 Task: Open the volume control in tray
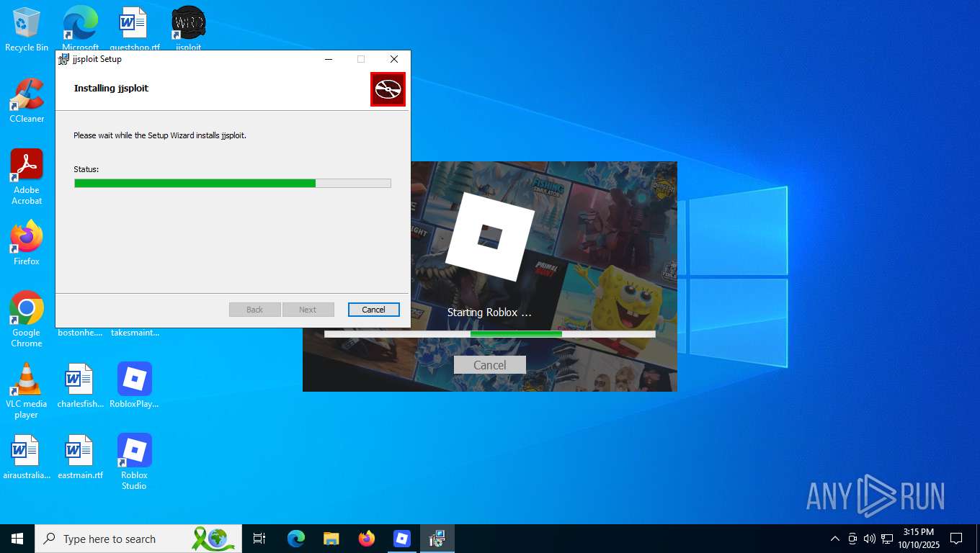(x=869, y=539)
